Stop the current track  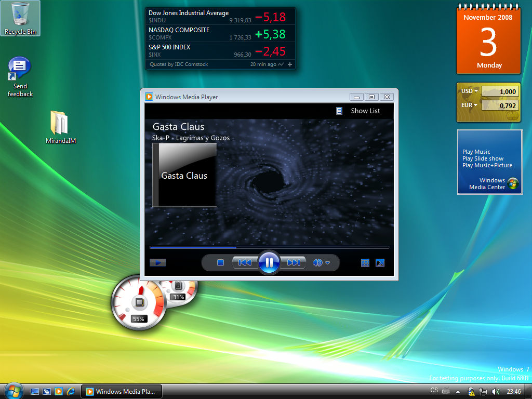coord(220,262)
